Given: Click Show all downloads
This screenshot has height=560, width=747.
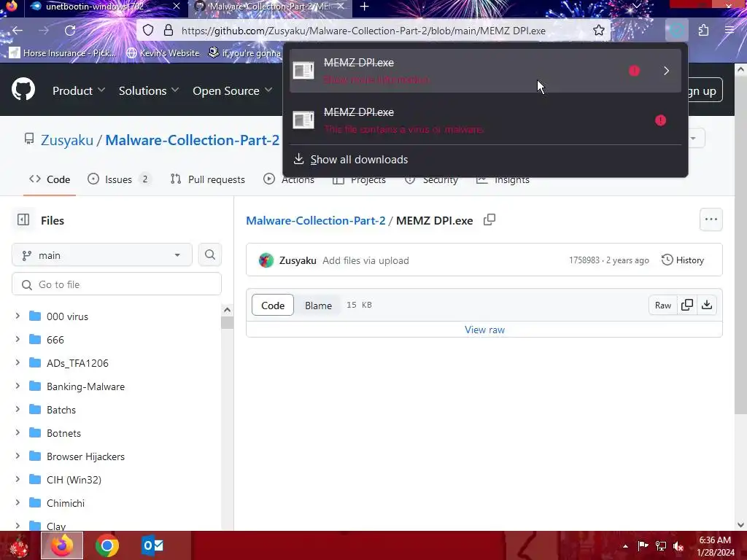Looking at the screenshot, I should 359,160.
